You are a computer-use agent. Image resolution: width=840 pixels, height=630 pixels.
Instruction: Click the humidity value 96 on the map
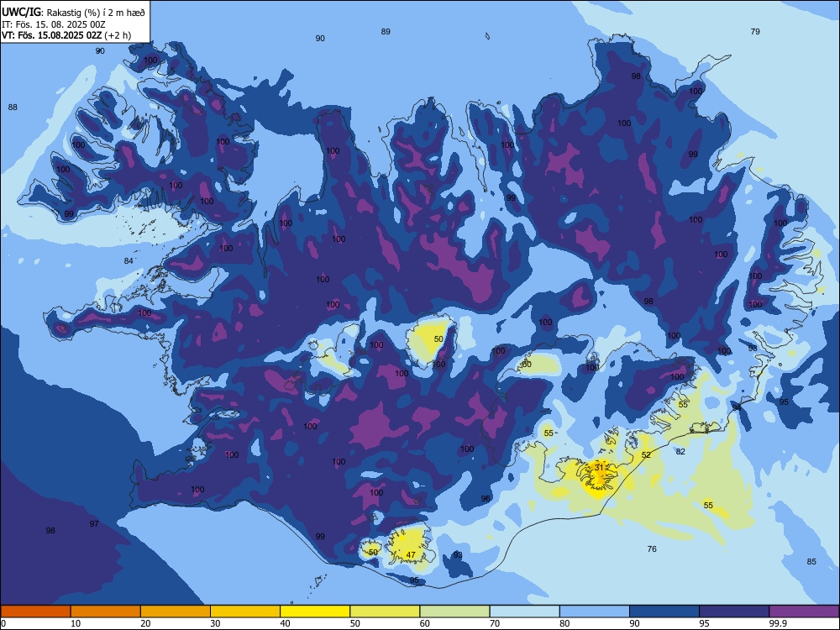tap(486, 498)
